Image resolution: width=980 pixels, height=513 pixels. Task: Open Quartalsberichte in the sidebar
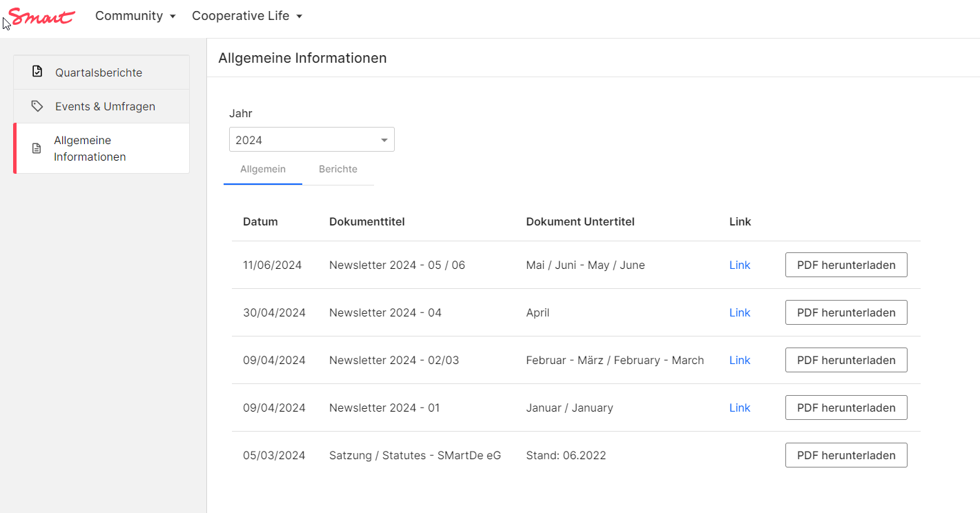point(101,72)
